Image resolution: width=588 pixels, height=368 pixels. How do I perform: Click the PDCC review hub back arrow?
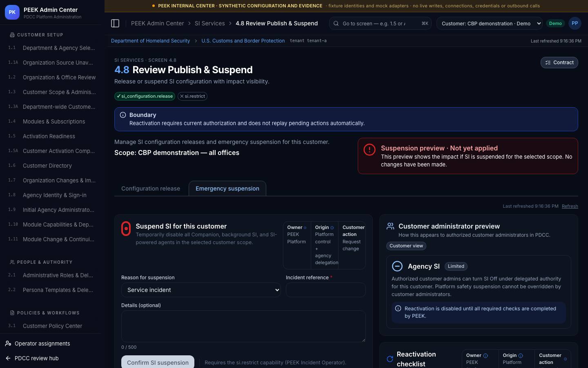[x=8, y=358]
